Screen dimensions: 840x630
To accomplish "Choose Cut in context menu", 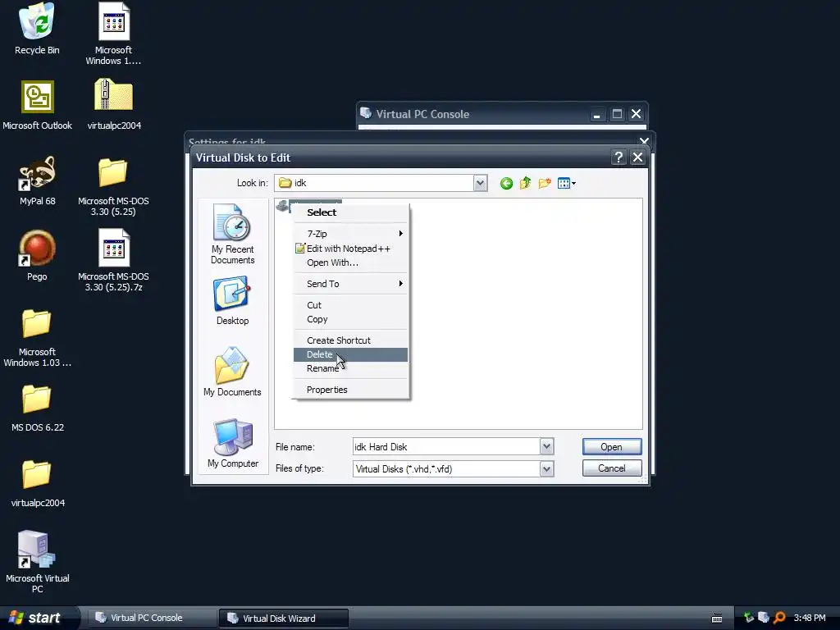I will point(350,305).
